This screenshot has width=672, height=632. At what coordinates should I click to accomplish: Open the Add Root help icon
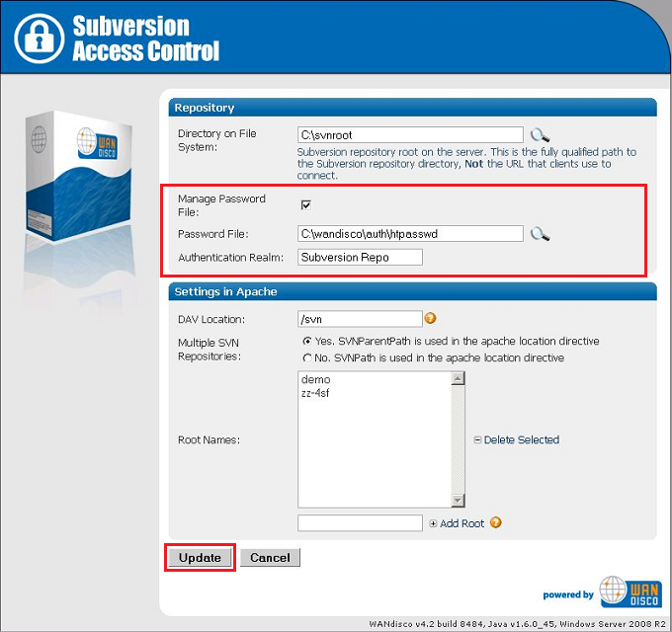[x=496, y=522]
